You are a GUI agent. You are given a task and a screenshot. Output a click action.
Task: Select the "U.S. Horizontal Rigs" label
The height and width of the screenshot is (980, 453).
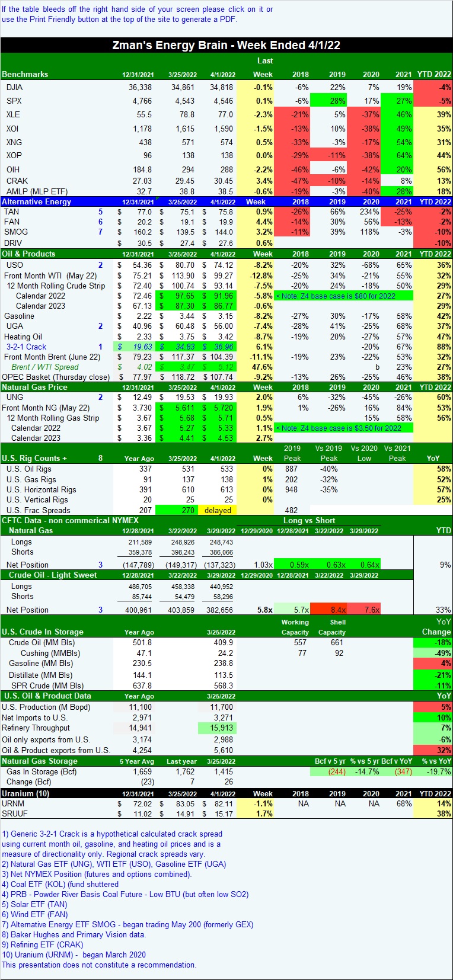[41, 489]
